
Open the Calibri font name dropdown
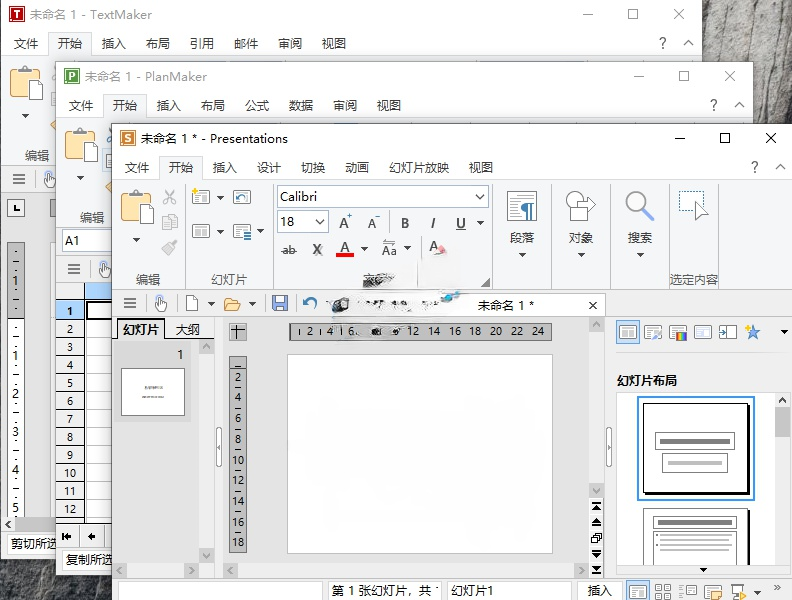(480, 197)
